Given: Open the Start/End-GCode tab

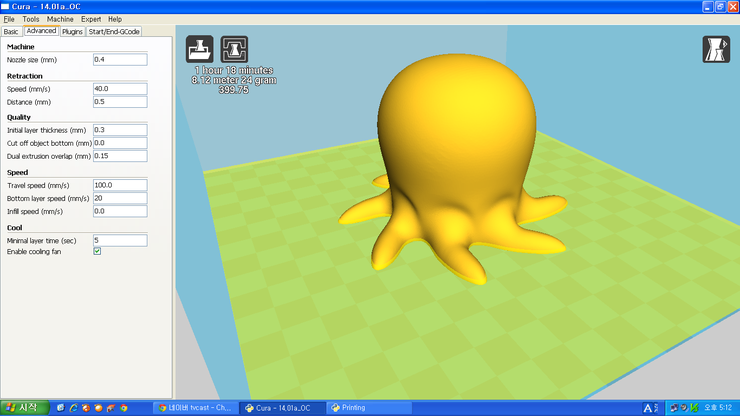Looking at the screenshot, I should point(115,31).
